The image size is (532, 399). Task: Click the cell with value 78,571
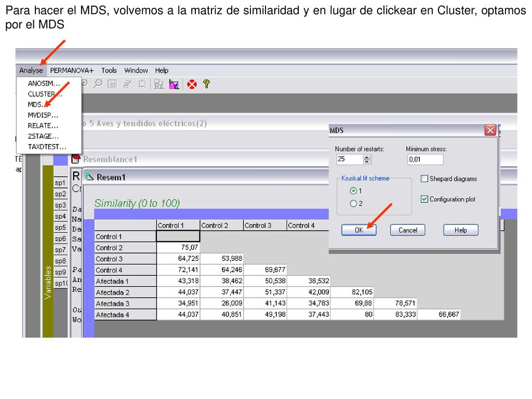395,303
